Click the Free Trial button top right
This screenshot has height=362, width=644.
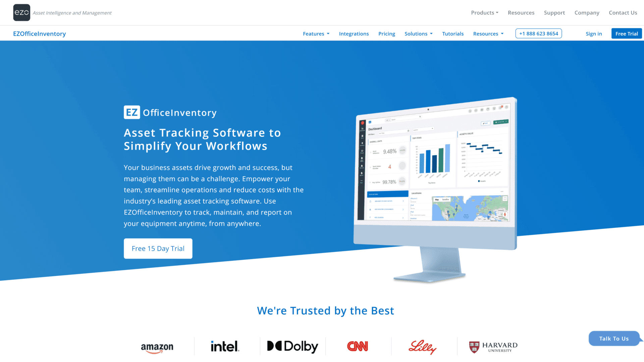coord(627,34)
